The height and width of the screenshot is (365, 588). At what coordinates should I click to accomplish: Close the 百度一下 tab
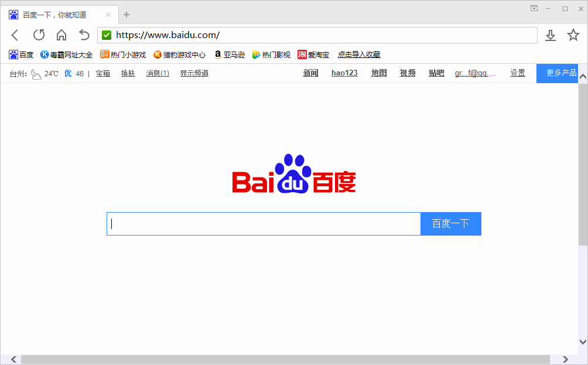pyautogui.click(x=108, y=15)
